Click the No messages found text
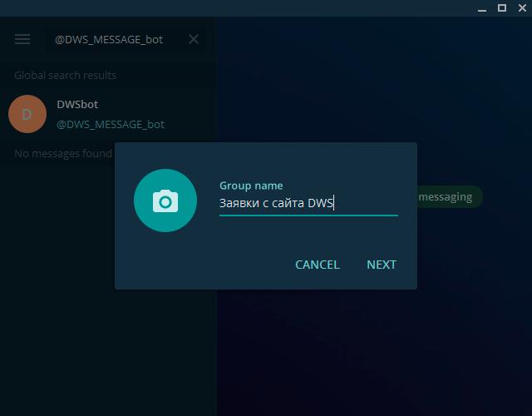Image resolution: width=532 pixels, height=416 pixels. coord(63,153)
